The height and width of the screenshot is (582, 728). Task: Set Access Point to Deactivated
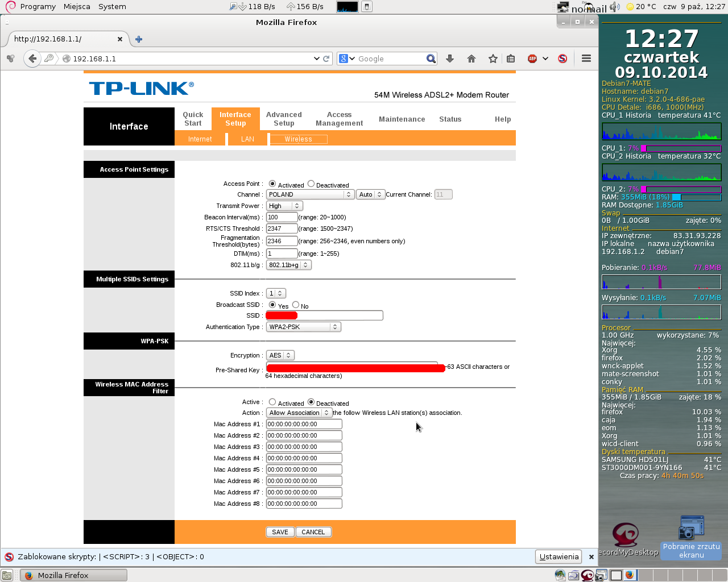[311, 184]
